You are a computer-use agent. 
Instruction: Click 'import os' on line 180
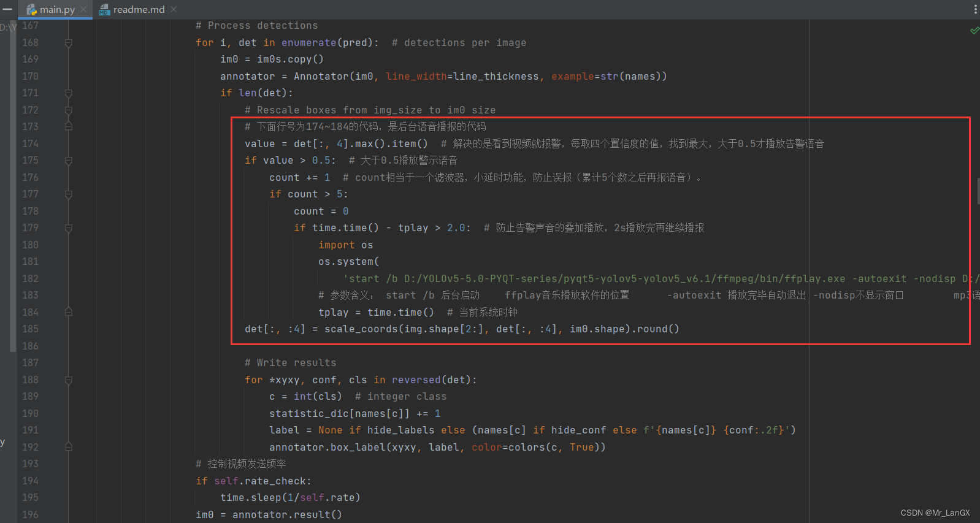coord(346,245)
